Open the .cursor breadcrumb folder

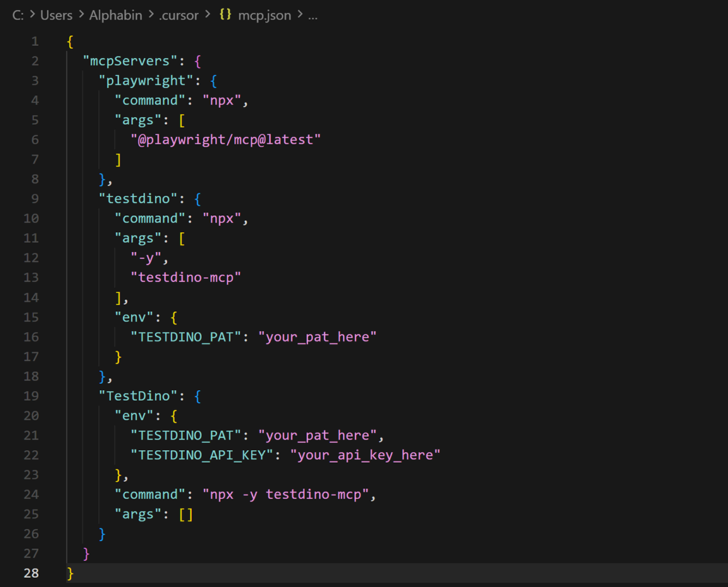[x=178, y=16]
